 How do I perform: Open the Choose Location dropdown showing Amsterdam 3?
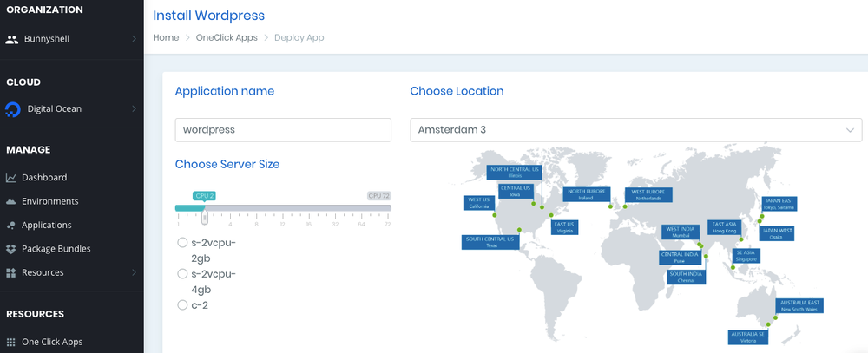click(636, 130)
